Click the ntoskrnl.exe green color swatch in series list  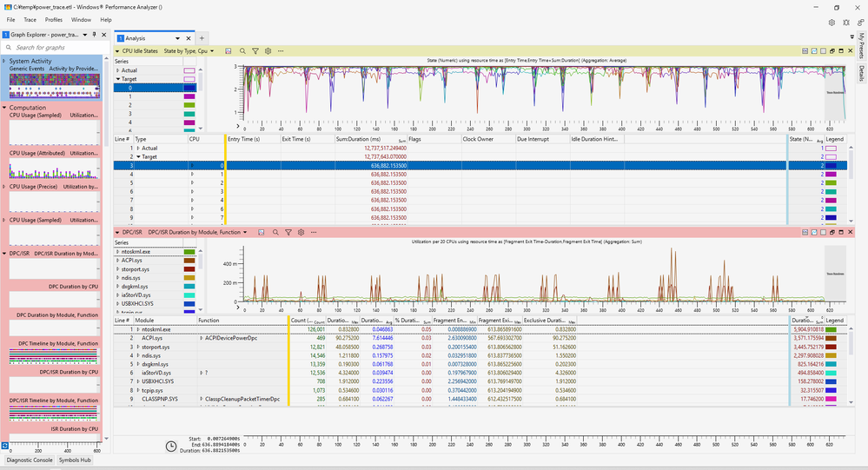[x=189, y=252]
